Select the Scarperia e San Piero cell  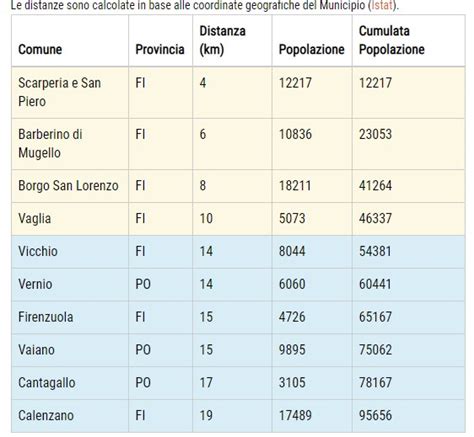click(70, 92)
